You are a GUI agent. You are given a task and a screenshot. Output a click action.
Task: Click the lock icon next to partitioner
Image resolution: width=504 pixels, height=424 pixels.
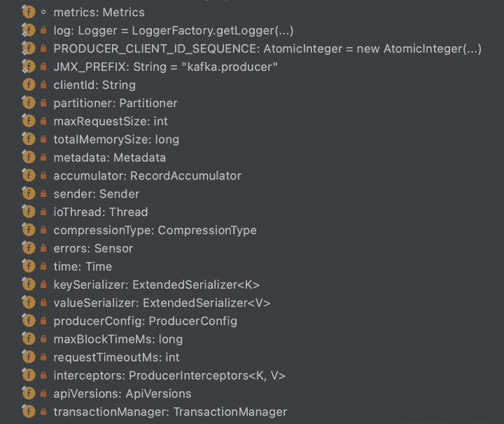pyautogui.click(x=43, y=103)
